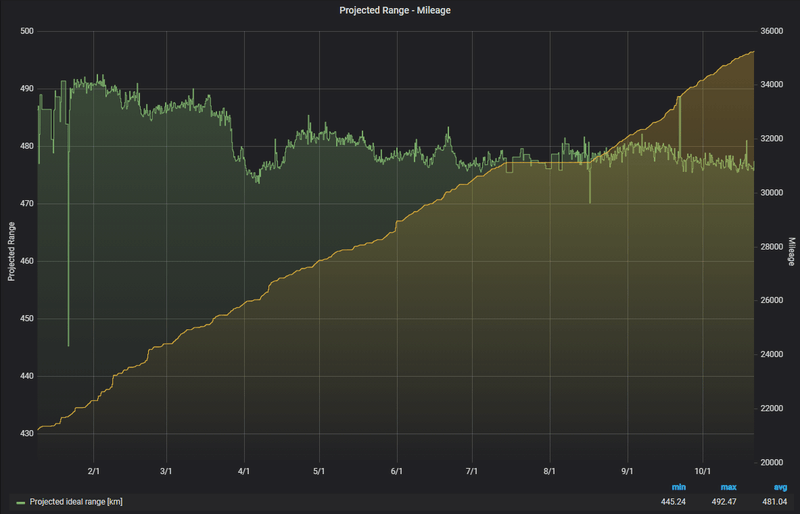The height and width of the screenshot is (514, 800).
Task: Select the max value 492.47
Action: pos(724,502)
